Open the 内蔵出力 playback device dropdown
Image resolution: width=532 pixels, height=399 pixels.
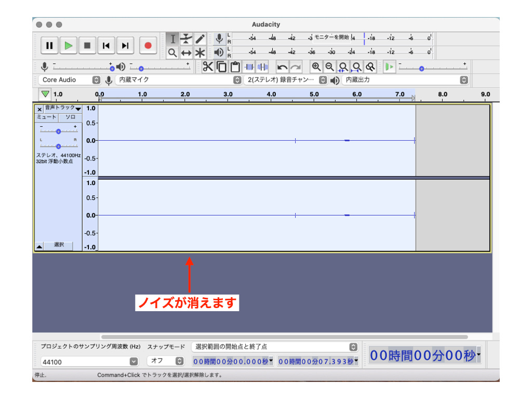coord(405,79)
